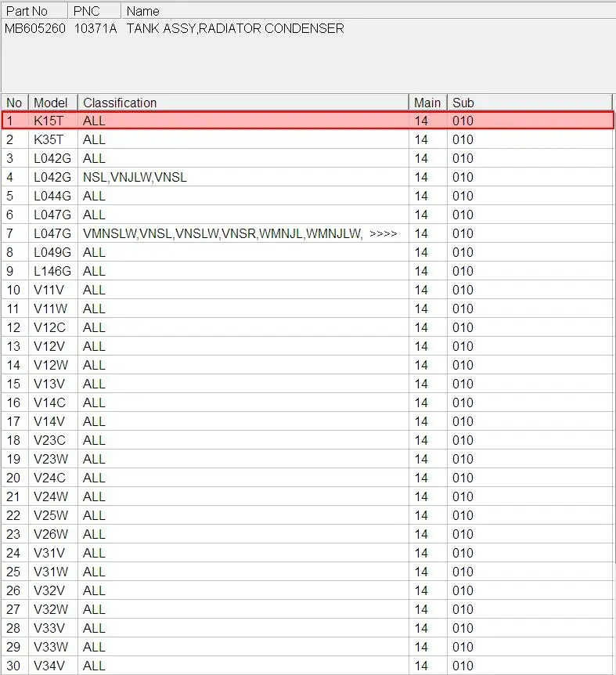616x675 pixels.
Task: Sort by the Model column header
Action: [53, 103]
